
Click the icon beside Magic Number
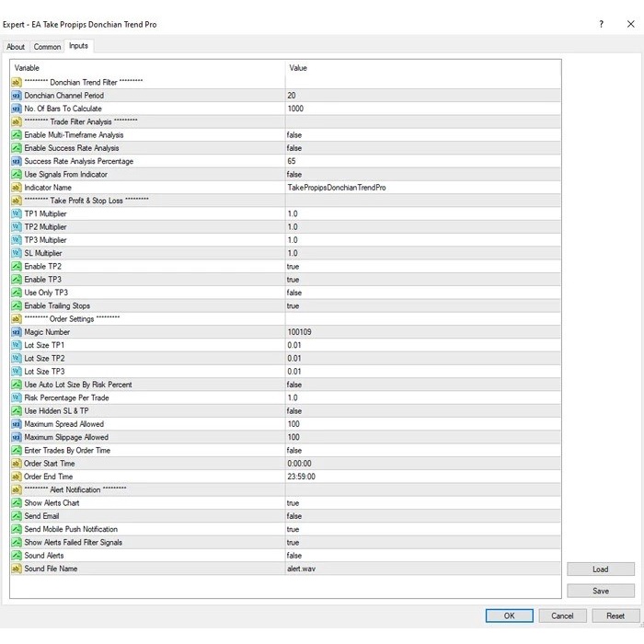pyautogui.click(x=17, y=332)
